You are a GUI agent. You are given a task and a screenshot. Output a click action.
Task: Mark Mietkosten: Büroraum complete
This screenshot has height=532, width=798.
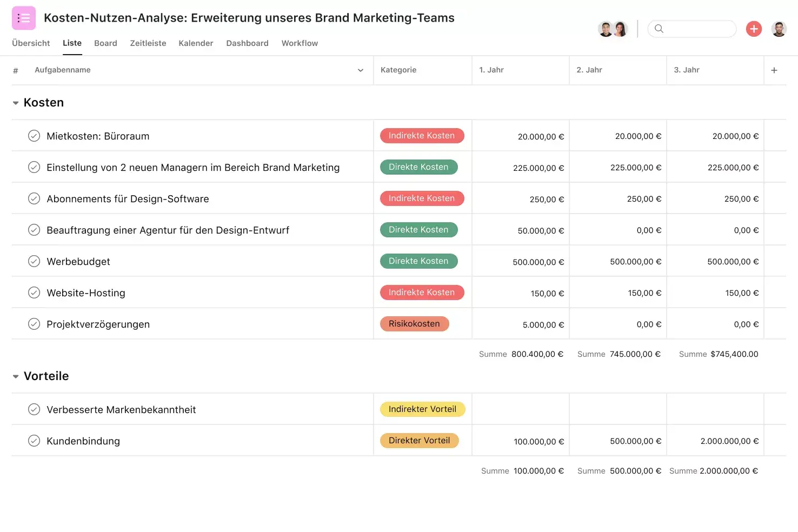[34, 136]
